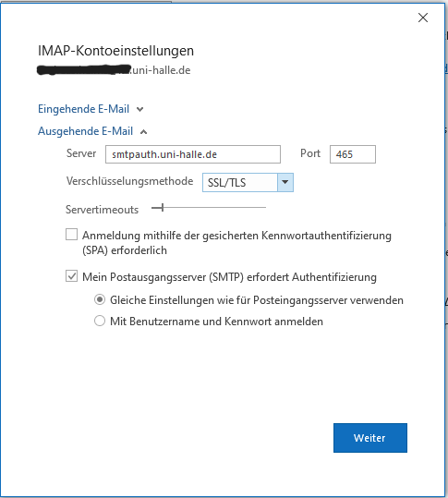The image size is (448, 498).
Task: Click the chevron next to Eingehende E-Mail
Action: tap(139, 110)
